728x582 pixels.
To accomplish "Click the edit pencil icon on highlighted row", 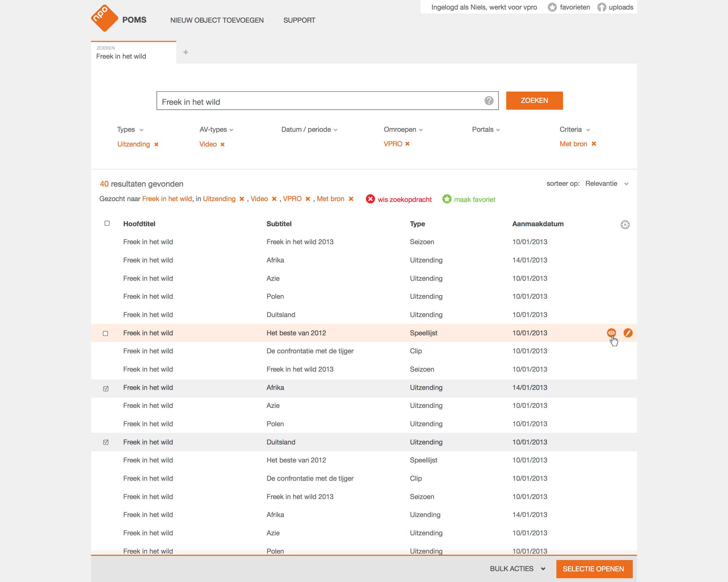I will (628, 333).
